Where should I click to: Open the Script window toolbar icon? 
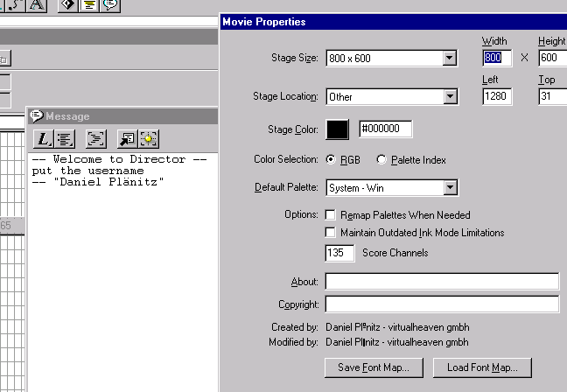[x=89, y=5]
